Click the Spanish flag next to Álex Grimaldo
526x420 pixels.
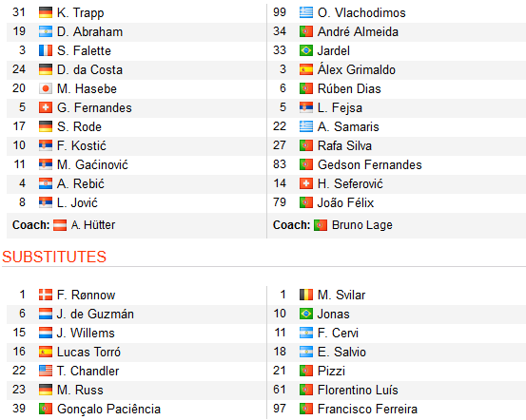(x=306, y=69)
